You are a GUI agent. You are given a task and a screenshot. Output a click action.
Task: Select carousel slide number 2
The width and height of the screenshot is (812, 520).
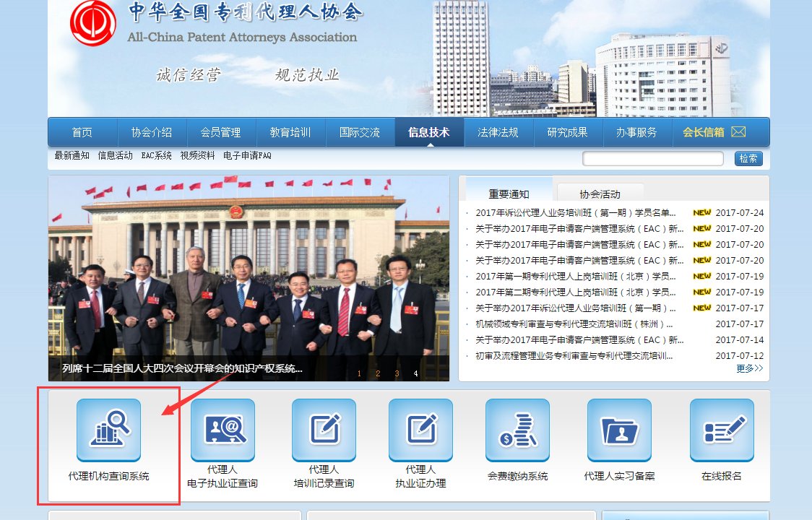377,374
